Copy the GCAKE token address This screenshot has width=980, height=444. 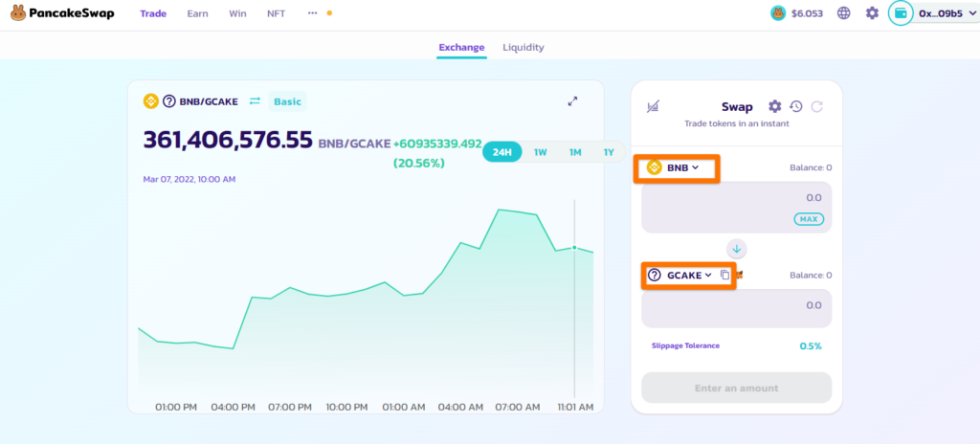725,275
